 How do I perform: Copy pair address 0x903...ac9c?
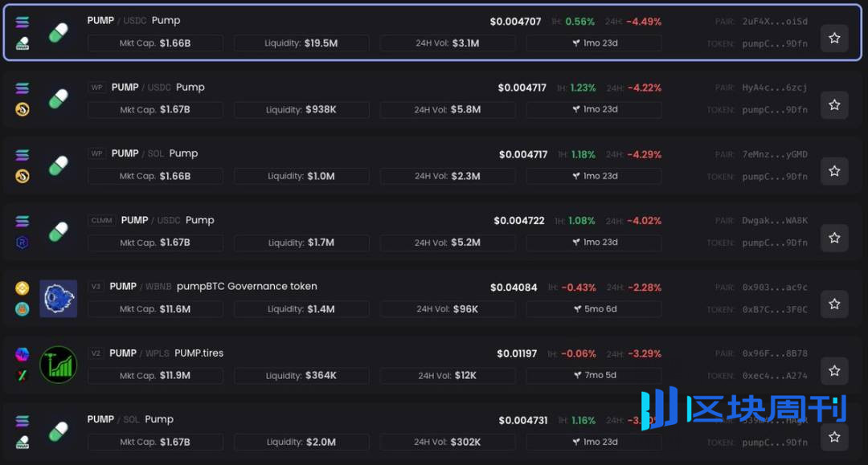click(x=775, y=288)
